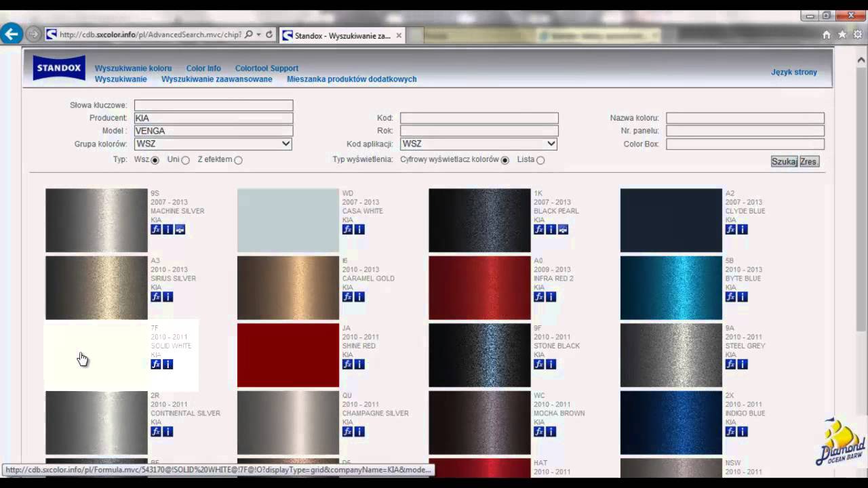
Task: Open formula icon for Solid White 7F
Action: [155, 364]
